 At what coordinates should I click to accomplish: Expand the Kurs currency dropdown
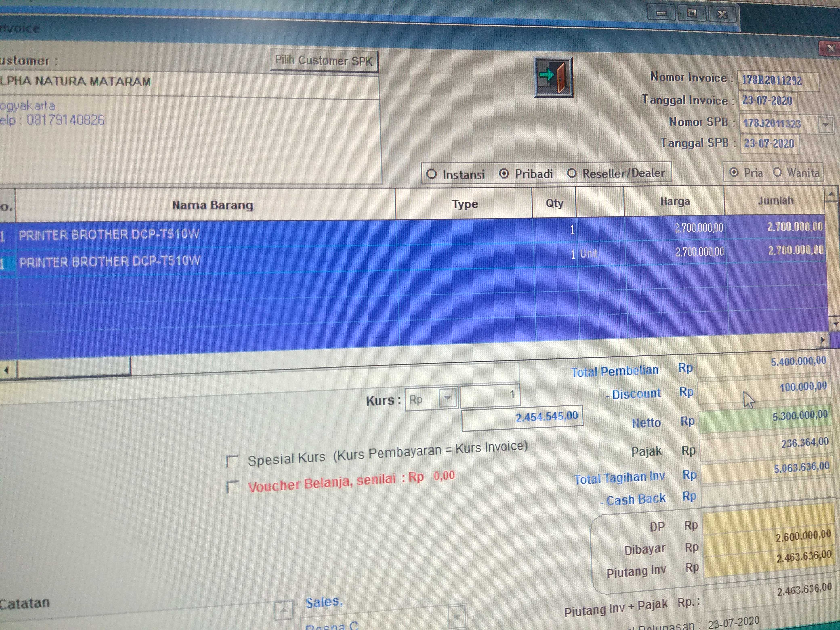tap(448, 398)
